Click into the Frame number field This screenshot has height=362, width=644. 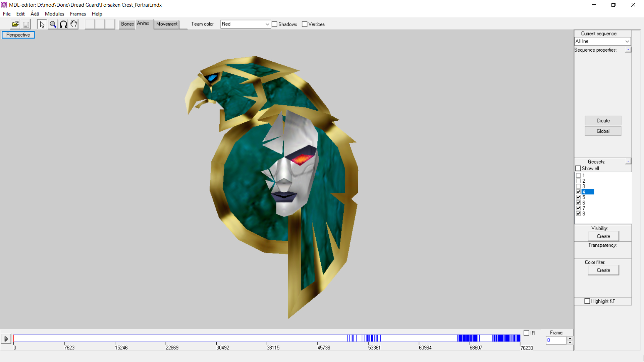[556, 340]
